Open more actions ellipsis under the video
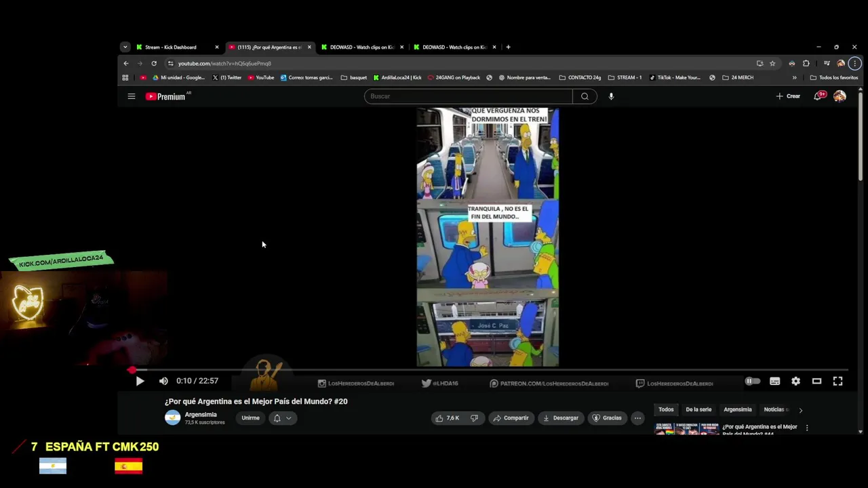Image resolution: width=868 pixels, height=488 pixels. [x=637, y=418]
